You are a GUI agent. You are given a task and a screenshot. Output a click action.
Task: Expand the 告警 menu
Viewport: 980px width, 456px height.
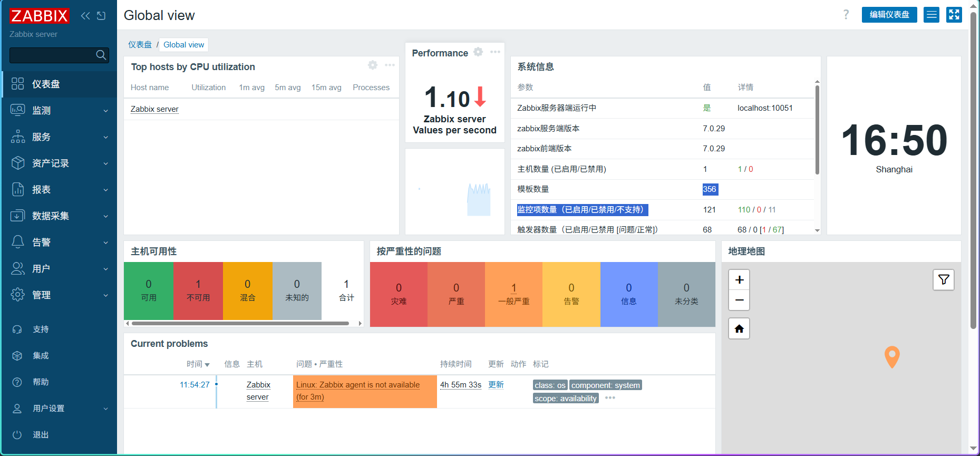(x=59, y=242)
